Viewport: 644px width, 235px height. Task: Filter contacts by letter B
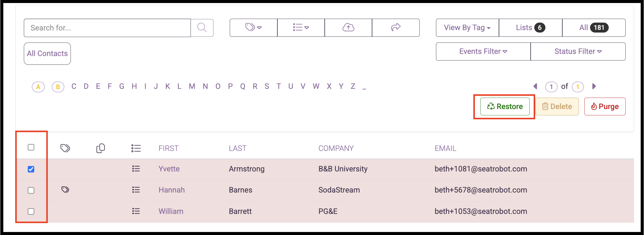point(58,87)
